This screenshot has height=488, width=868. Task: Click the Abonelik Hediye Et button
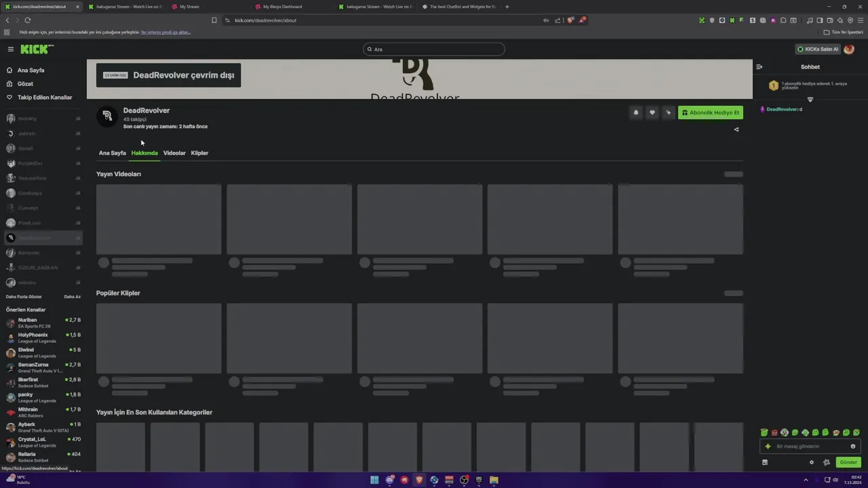tap(711, 113)
